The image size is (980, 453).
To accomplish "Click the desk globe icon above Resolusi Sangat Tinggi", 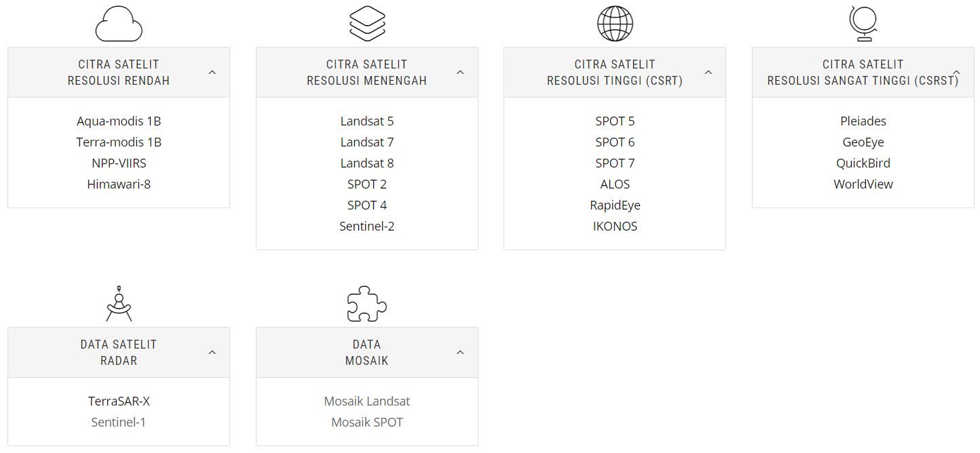I will pyautogui.click(x=863, y=24).
